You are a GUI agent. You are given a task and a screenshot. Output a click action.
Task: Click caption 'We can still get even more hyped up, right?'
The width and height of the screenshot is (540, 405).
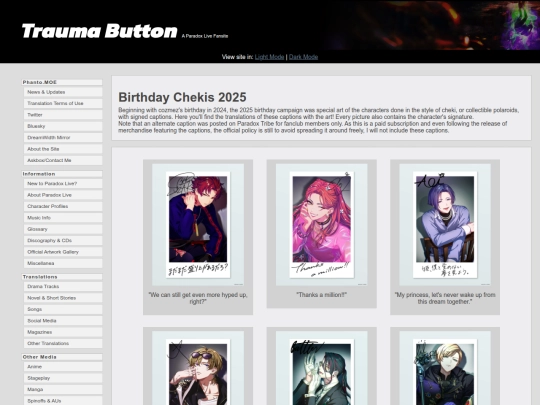[x=198, y=298]
